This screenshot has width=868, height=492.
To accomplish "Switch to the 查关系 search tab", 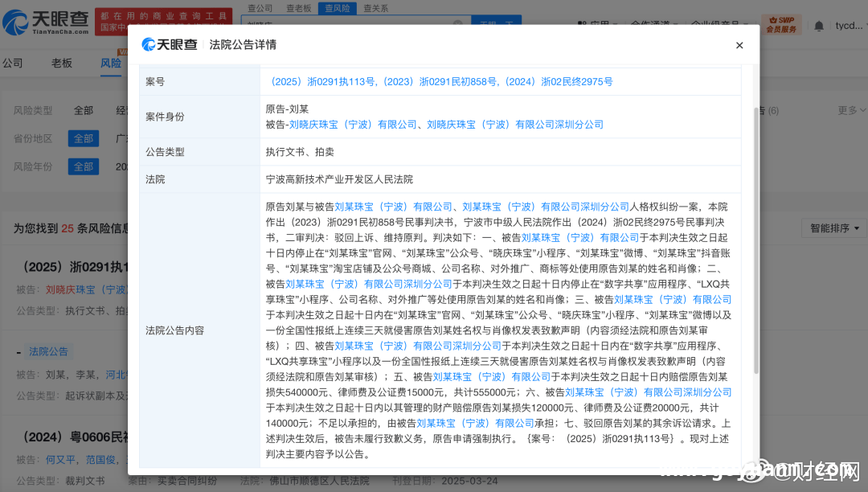I will coord(376,8).
